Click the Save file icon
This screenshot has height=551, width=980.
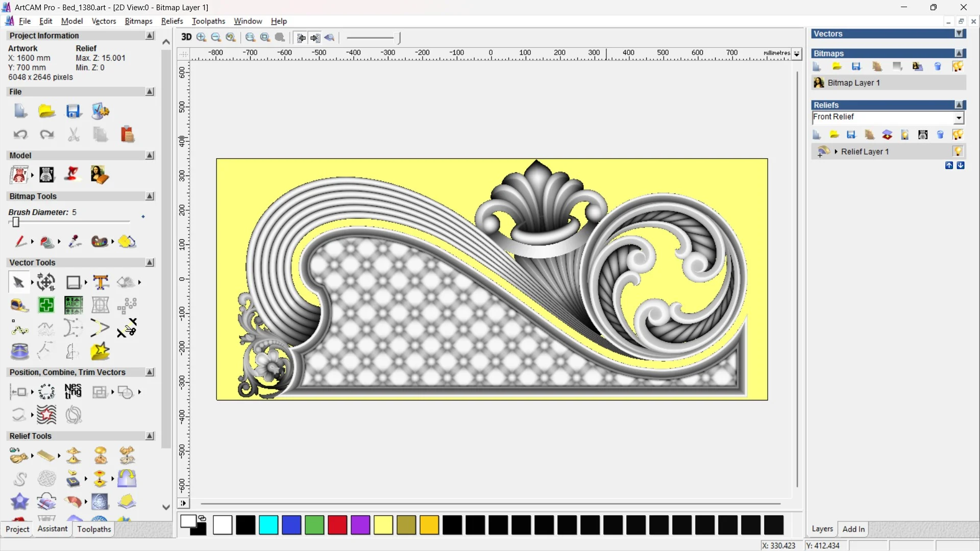pyautogui.click(x=73, y=111)
